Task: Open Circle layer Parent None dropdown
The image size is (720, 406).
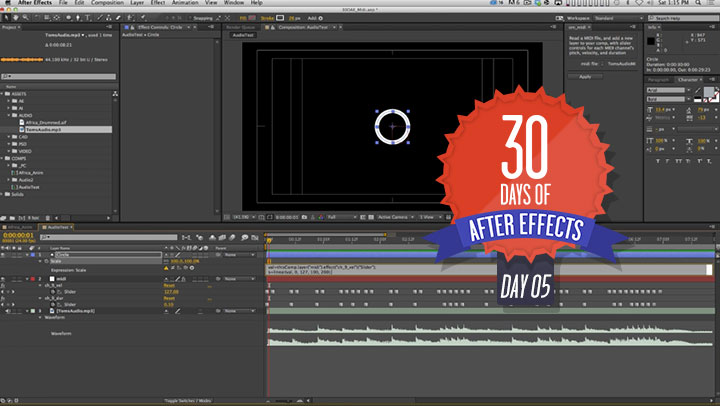Action: tap(240, 254)
